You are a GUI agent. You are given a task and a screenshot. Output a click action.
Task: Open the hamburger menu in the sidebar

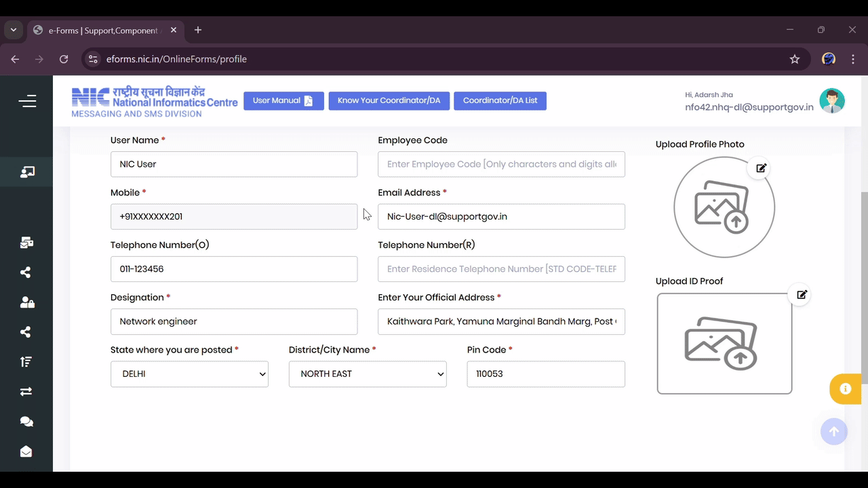pos(27,100)
